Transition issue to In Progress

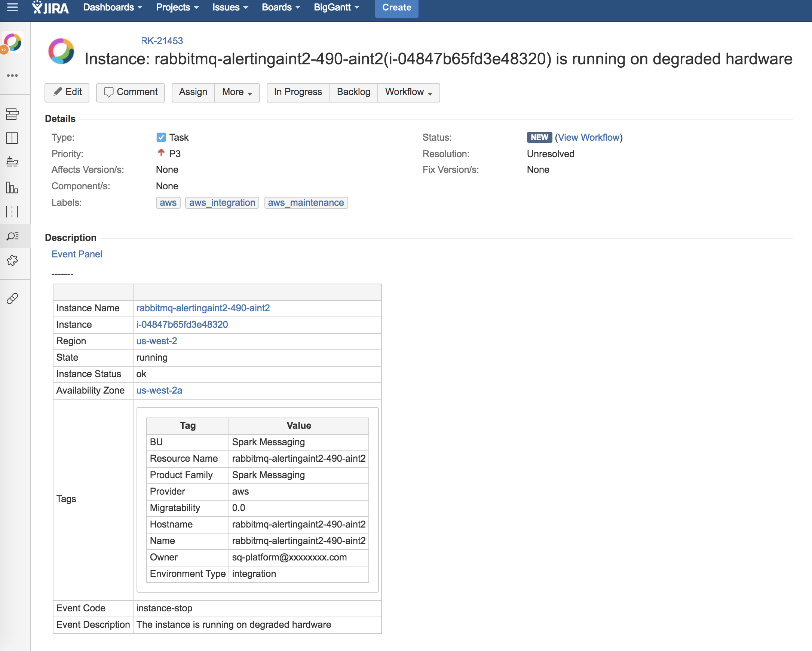297,92
